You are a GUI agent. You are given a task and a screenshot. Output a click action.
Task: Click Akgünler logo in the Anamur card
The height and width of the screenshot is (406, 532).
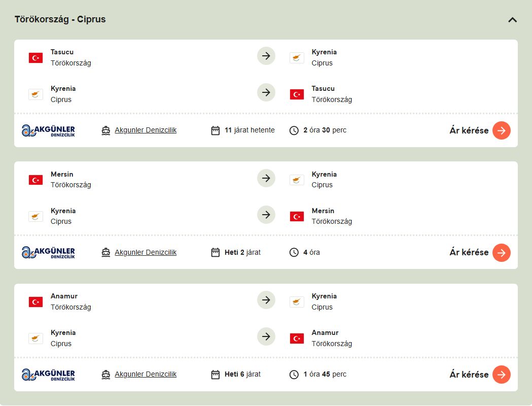click(x=48, y=375)
